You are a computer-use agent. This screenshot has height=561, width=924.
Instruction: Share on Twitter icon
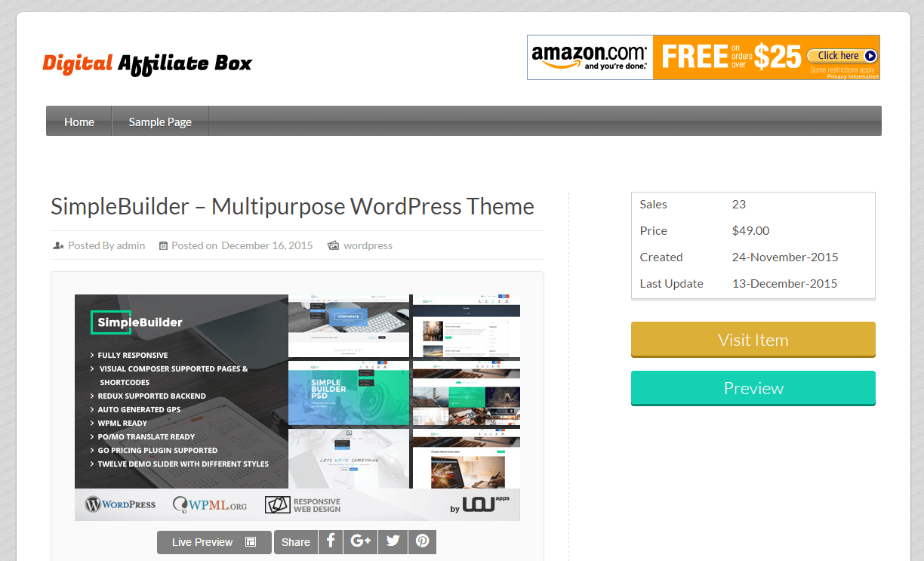coord(393,541)
